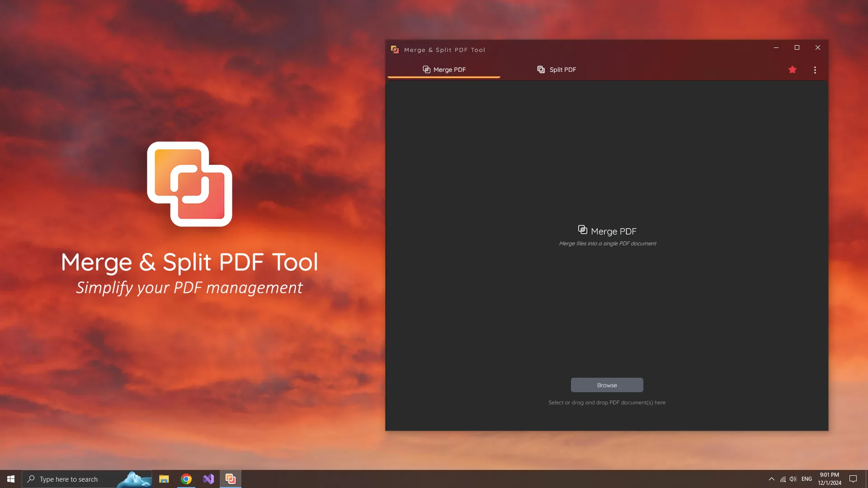868x488 pixels.
Task: Select the Merge PDF tab icon
Action: tap(426, 70)
